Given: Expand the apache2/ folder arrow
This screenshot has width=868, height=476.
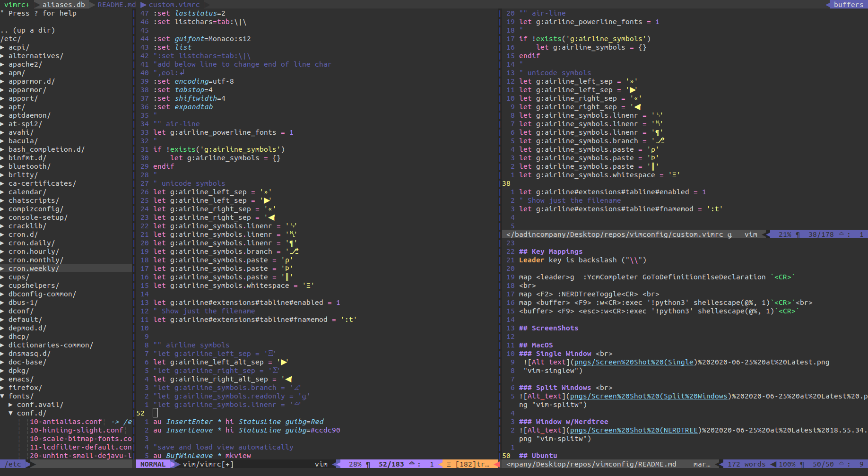Looking at the screenshot, I should (x=2, y=64).
